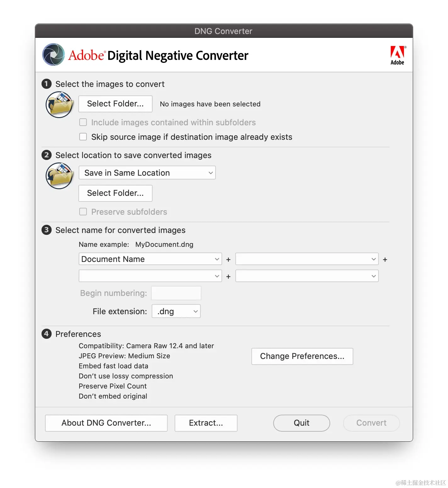Click the Change Preferences button
Viewport: 448px width, 488px height.
pyautogui.click(x=302, y=356)
